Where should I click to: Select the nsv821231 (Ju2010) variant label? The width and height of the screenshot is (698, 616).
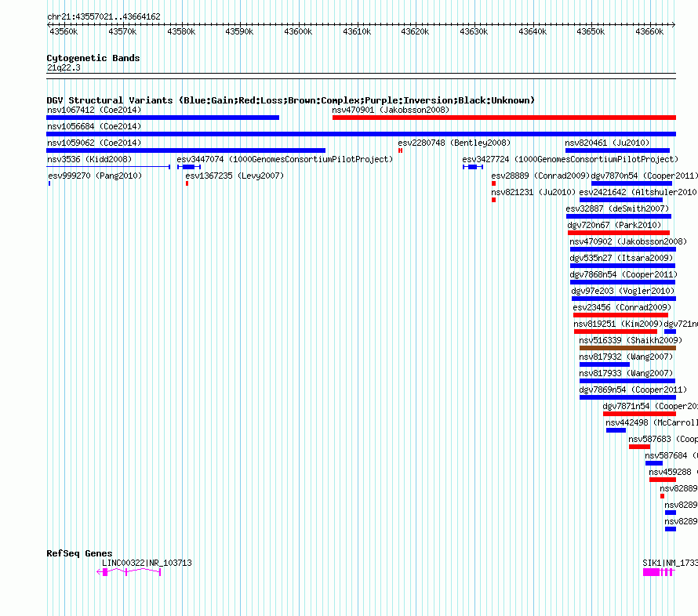click(x=533, y=192)
